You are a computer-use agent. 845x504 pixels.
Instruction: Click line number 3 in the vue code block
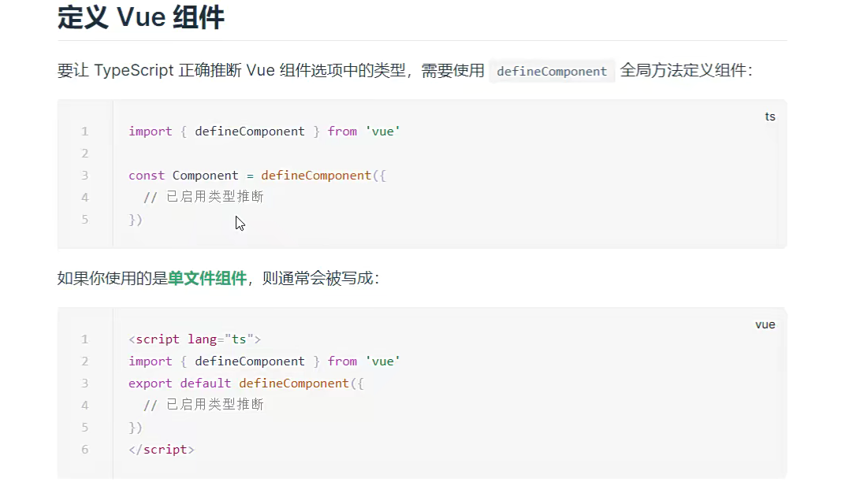pos(84,384)
